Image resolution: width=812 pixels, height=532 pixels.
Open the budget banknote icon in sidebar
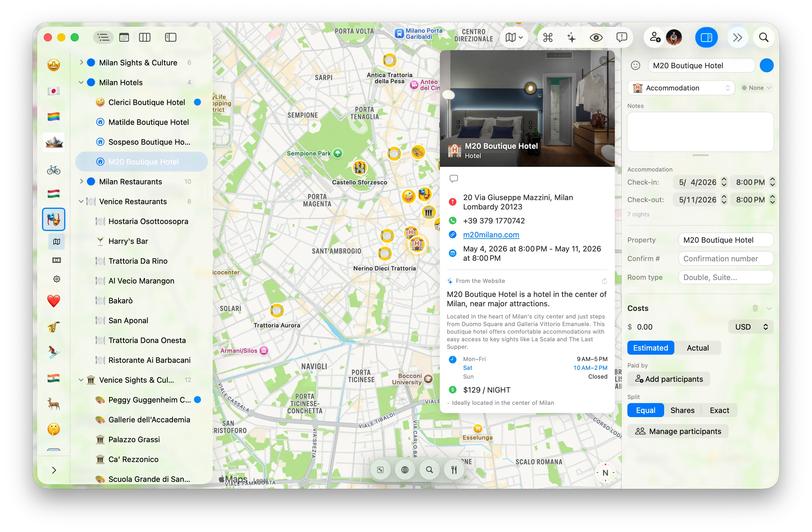(57, 260)
